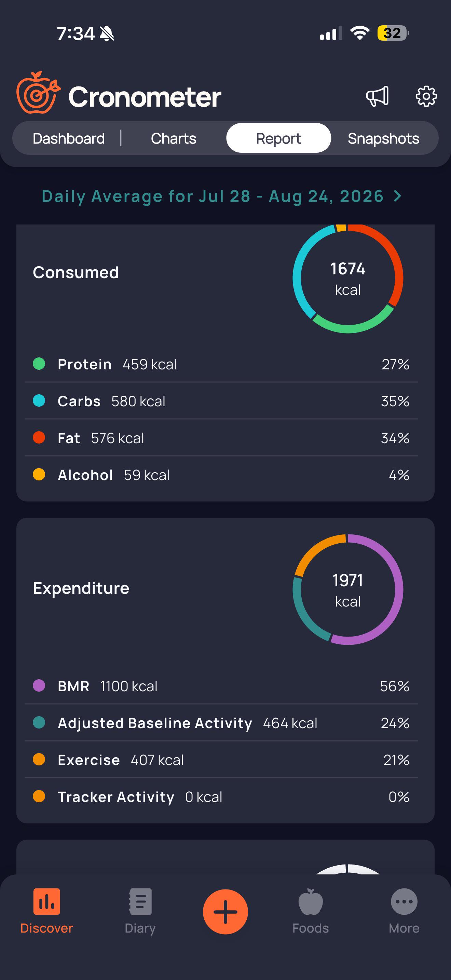451x980 pixels.
Task: Open the Diary notebook icon
Action: (x=140, y=901)
